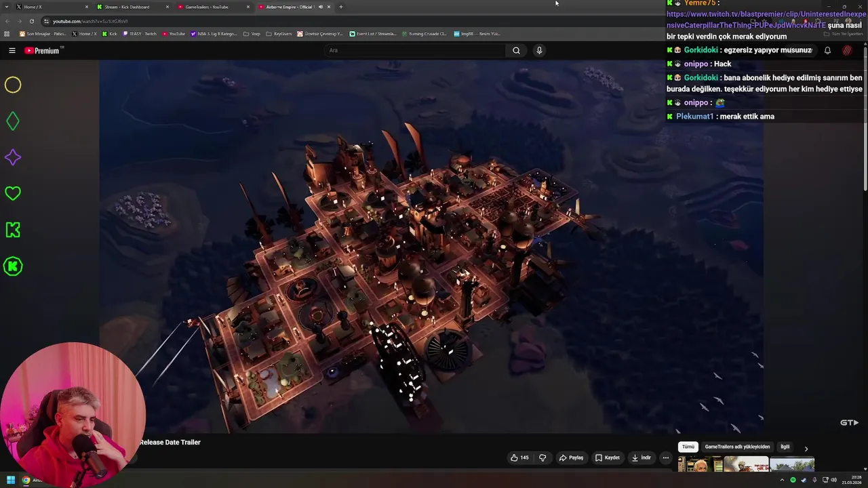Image resolution: width=868 pixels, height=488 pixels.
Task: Start voice search with the microphone icon
Action: point(539,50)
